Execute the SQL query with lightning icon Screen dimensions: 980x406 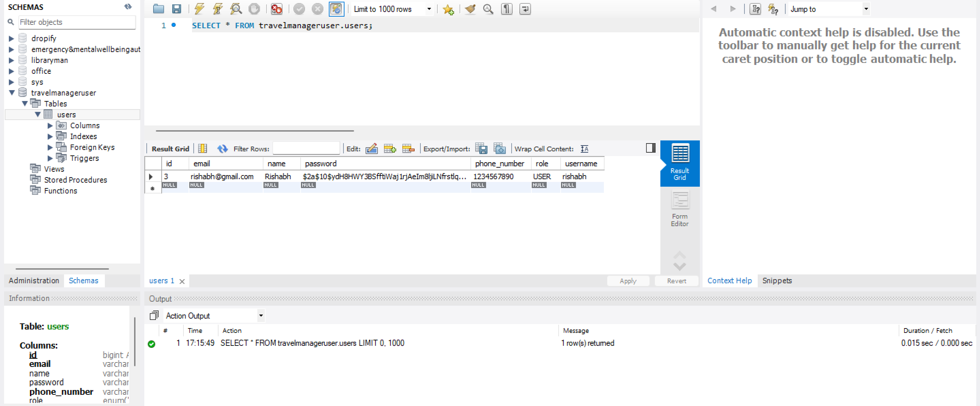coord(199,9)
